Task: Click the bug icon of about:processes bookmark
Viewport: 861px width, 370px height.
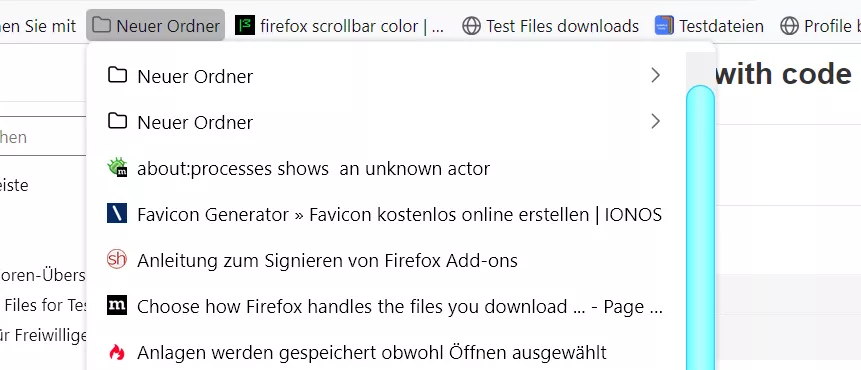Action: click(117, 167)
